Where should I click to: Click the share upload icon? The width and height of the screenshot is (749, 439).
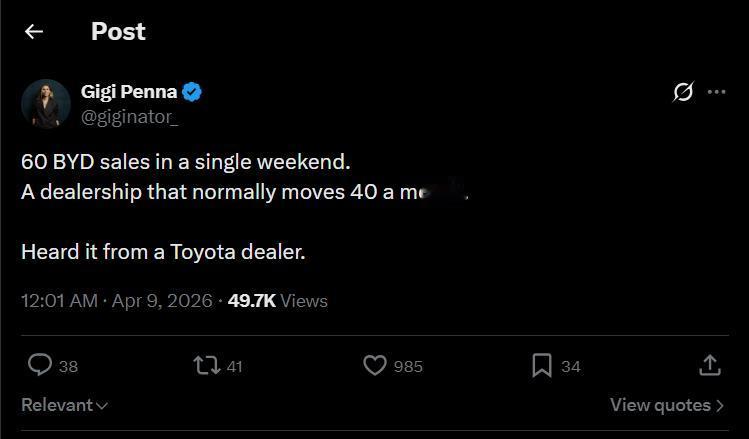coord(709,366)
